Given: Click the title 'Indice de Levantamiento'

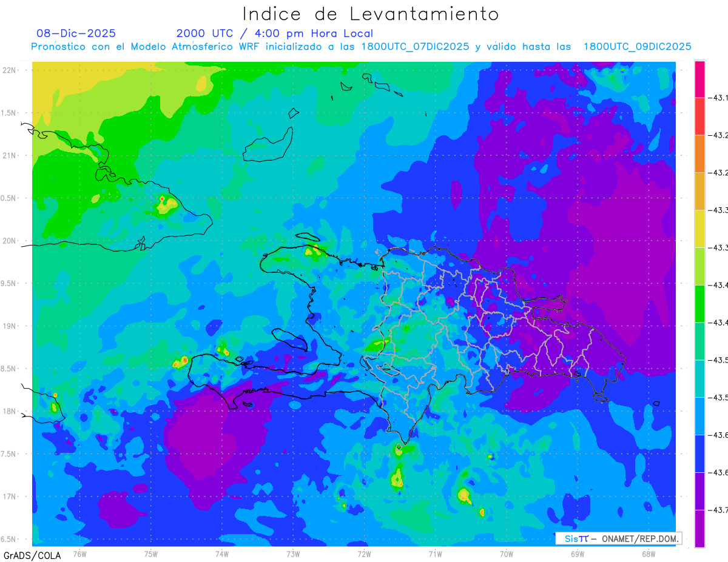Looking at the screenshot, I should (x=371, y=14).
